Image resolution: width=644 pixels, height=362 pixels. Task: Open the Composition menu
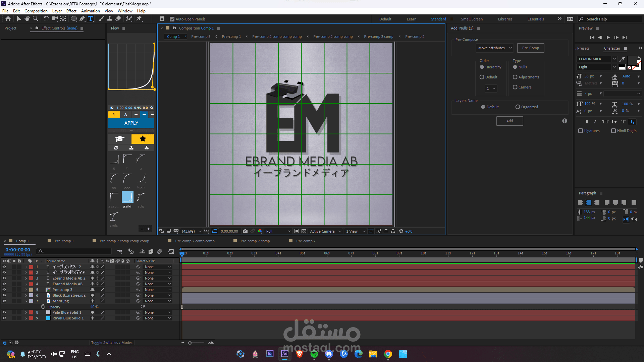36,11
